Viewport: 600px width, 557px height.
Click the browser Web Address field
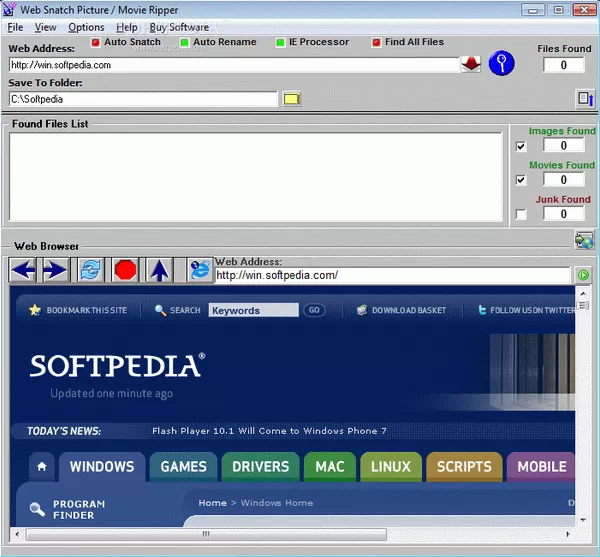[393, 275]
